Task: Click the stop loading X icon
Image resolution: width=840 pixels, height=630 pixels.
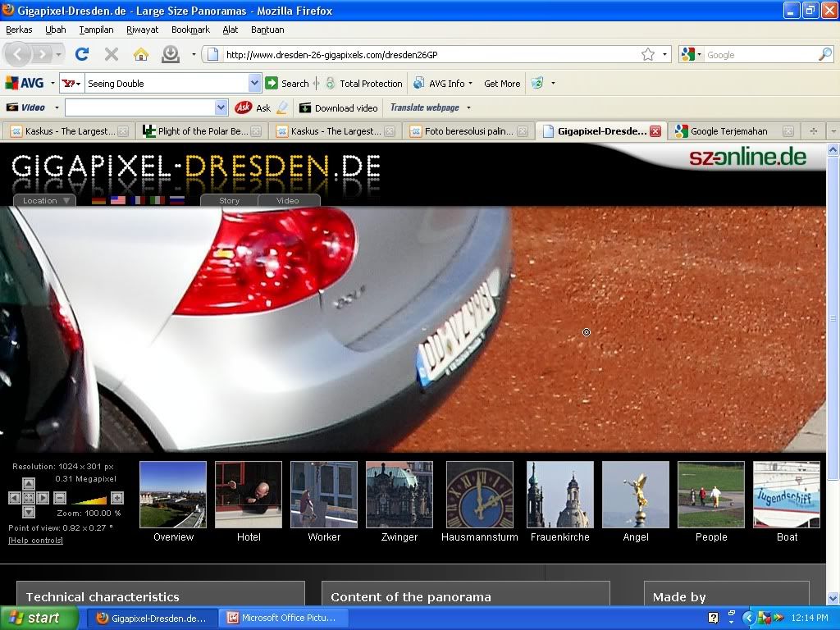Action: (x=112, y=54)
